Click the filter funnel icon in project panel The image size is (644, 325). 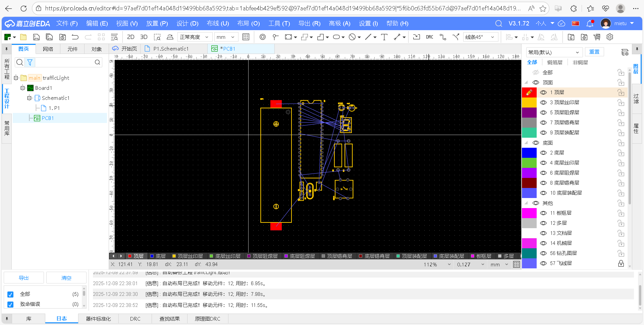tap(30, 62)
